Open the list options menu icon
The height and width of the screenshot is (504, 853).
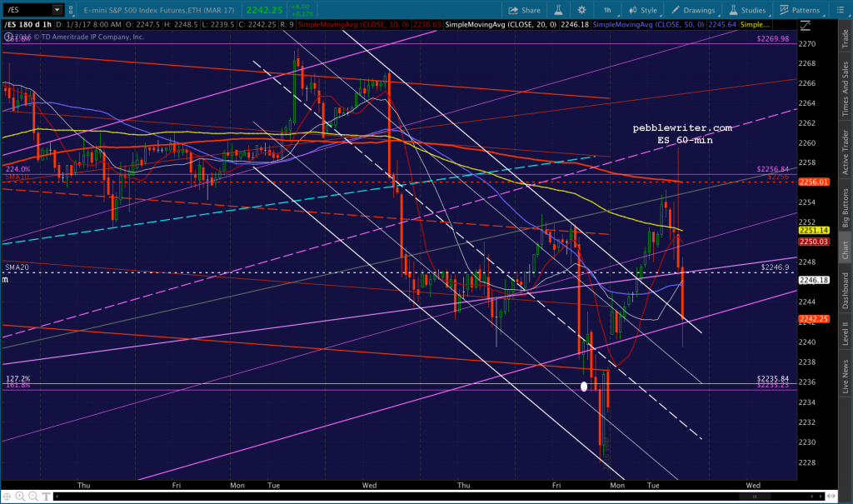point(840,10)
